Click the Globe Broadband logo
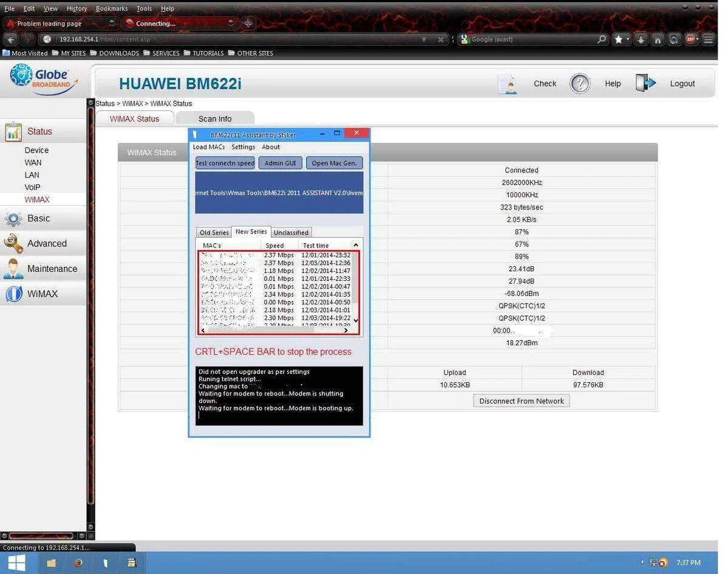The width and height of the screenshot is (728, 574). click(43, 80)
